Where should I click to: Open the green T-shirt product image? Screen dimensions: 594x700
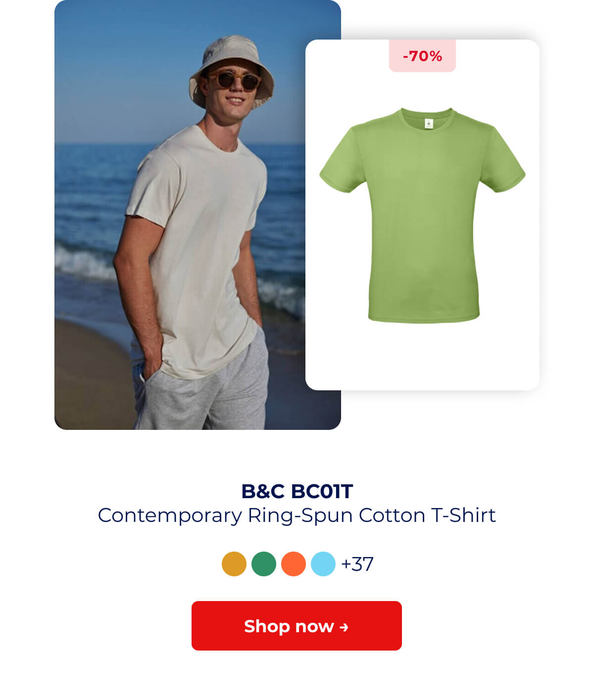coord(422,215)
